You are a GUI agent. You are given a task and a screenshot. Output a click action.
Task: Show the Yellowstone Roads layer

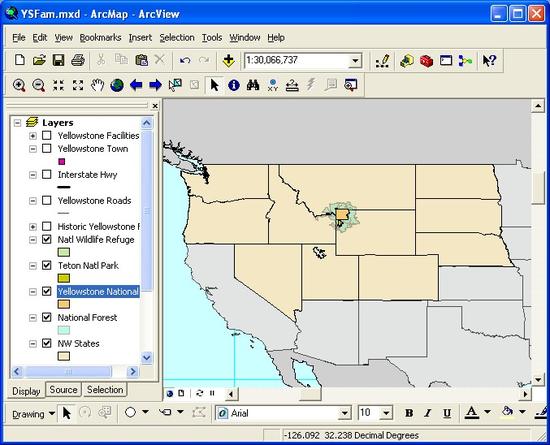[47, 201]
